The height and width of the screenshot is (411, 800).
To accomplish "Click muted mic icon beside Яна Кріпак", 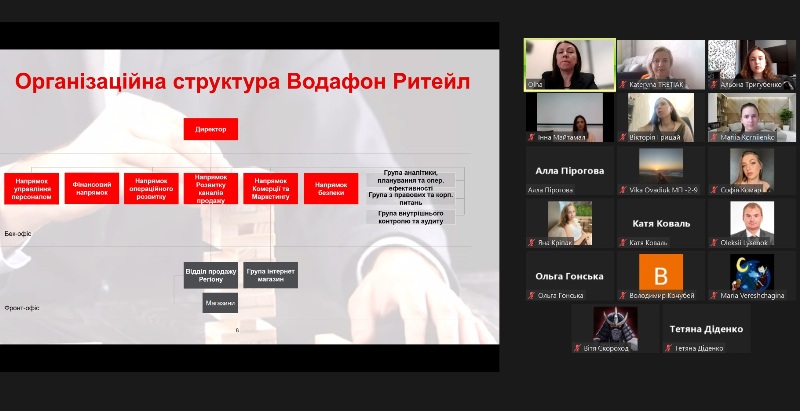I will (532, 243).
